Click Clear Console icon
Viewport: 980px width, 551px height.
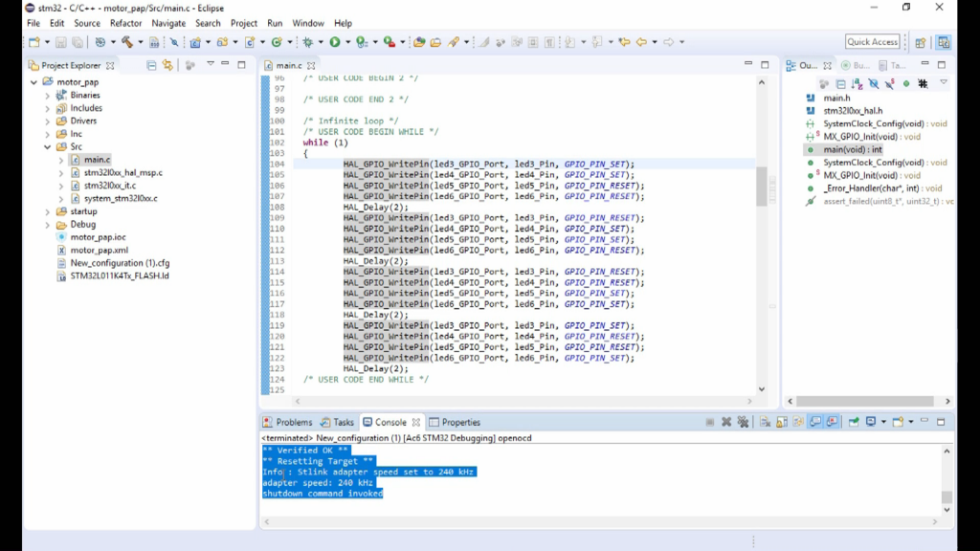pos(766,422)
